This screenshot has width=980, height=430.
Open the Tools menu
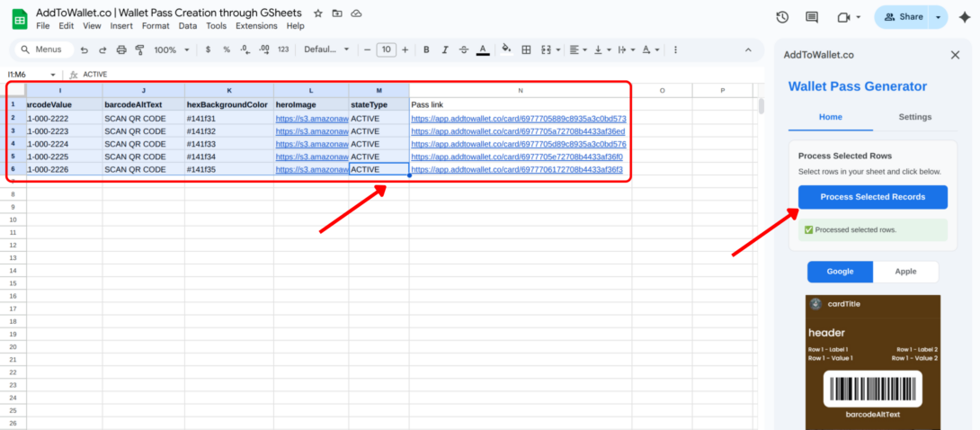(217, 26)
